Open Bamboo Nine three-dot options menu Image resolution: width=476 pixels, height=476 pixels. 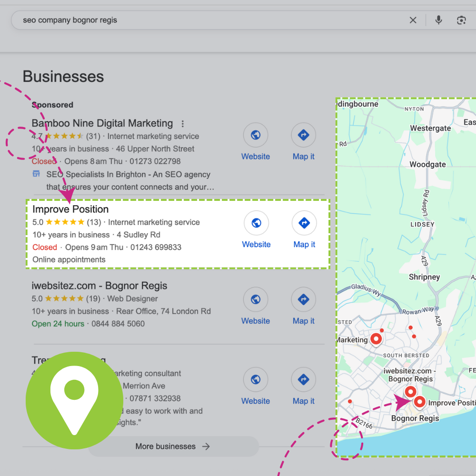[x=182, y=124]
